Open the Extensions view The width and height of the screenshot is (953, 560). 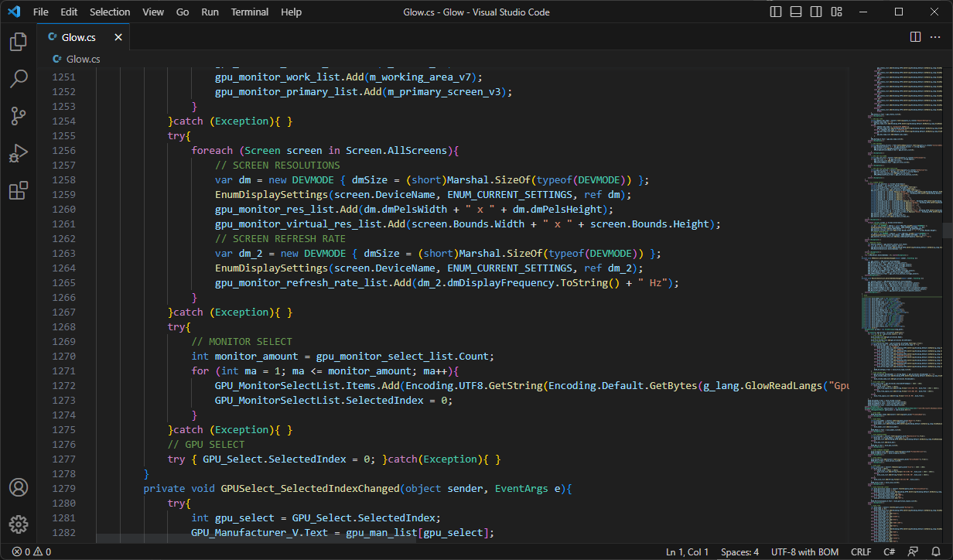(19, 190)
